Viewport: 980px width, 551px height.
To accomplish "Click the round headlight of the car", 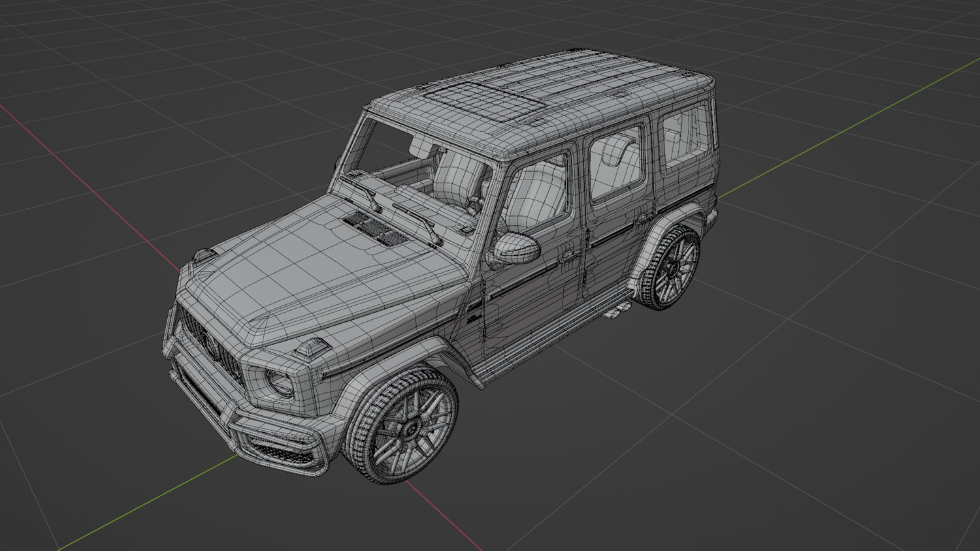I will [x=281, y=383].
